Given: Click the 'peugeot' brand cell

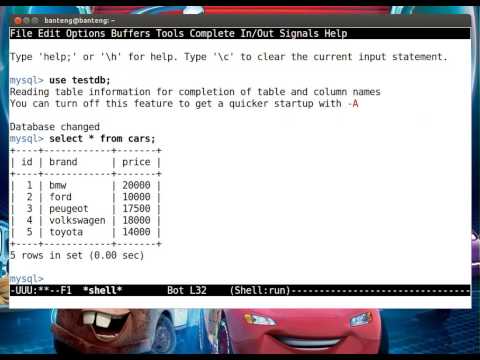Looking at the screenshot, I should point(69,209).
